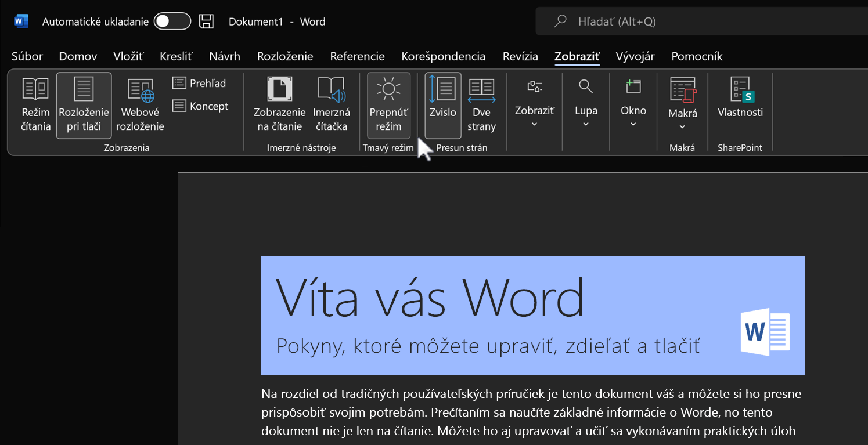Save document with floppy disk icon
Image resolution: width=868 pixels, height=445 pixels.
(x=206, y=21)
